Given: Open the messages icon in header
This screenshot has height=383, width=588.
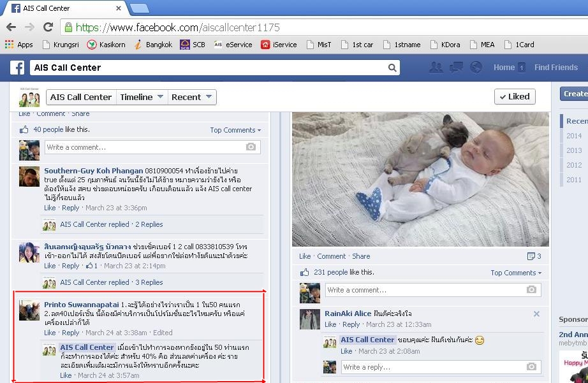Looking at the screenshot, I should tap(456, 68).
